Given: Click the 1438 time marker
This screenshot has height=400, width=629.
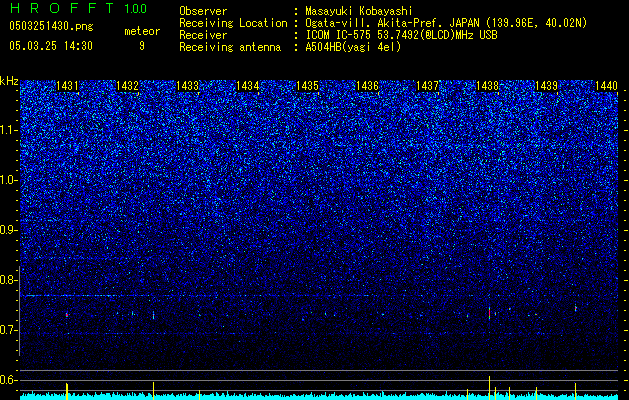Looking at the screenshot, I should pyautogui.click(x=487, y=86).
